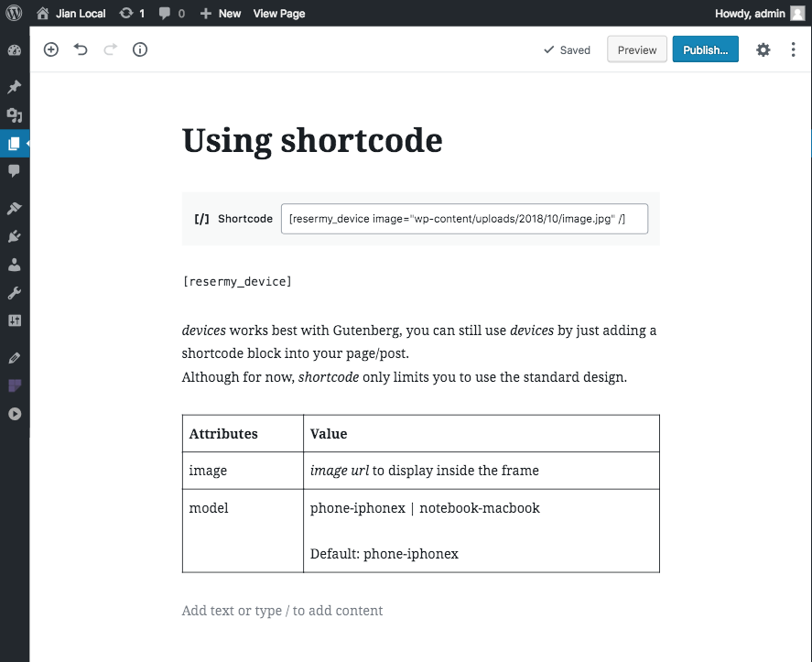Click the shortcode input field
The height and width of the screenshot is (662, 812).
464,219
